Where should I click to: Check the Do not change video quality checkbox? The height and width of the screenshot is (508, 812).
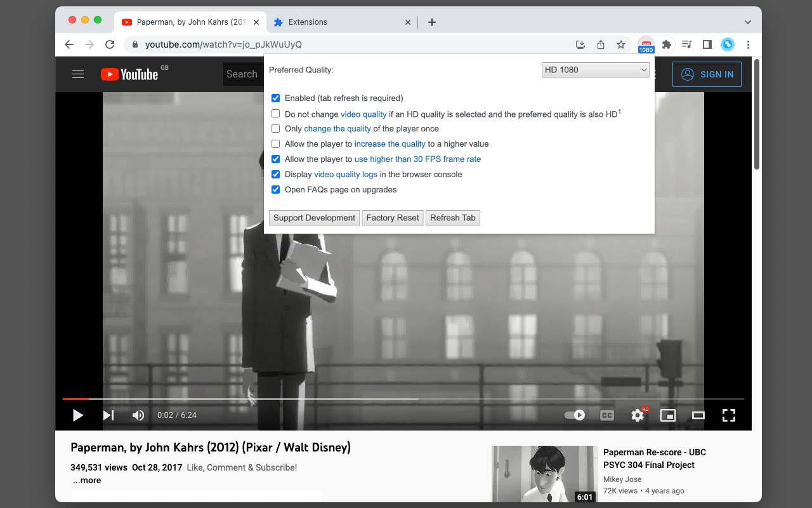tap(275, 114)
